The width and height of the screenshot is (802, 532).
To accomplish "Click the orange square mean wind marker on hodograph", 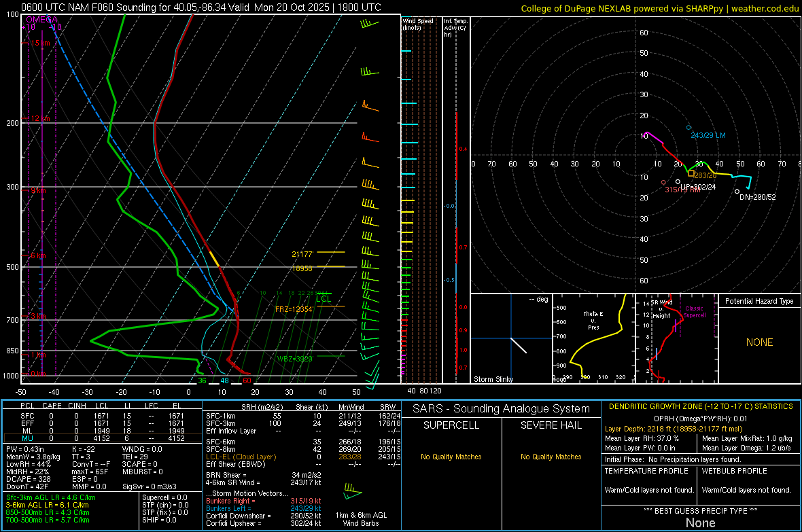I will 691,173.
